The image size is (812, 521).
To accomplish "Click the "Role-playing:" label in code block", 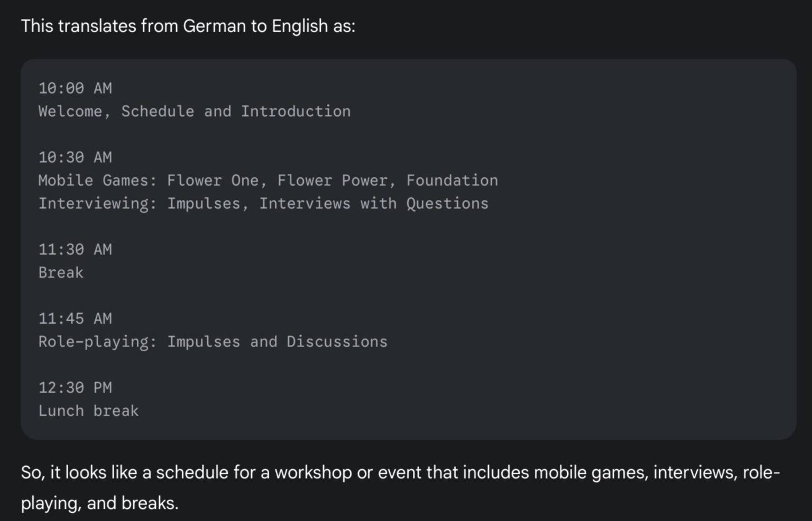I will coord(97,342).
